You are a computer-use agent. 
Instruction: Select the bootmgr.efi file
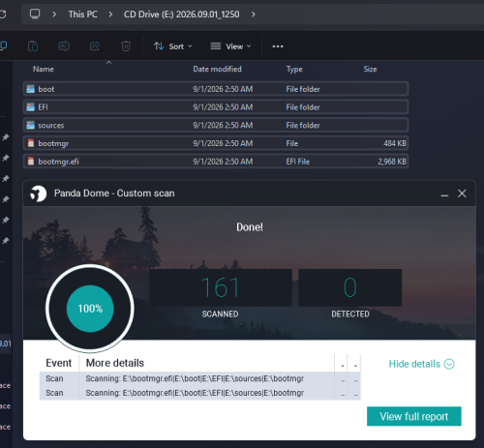tap(216, 162)
